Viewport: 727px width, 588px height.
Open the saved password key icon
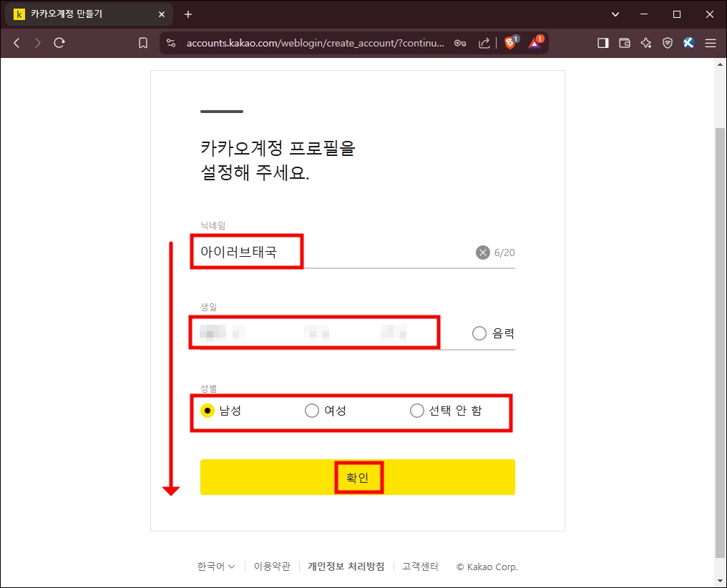click(460, 43)
